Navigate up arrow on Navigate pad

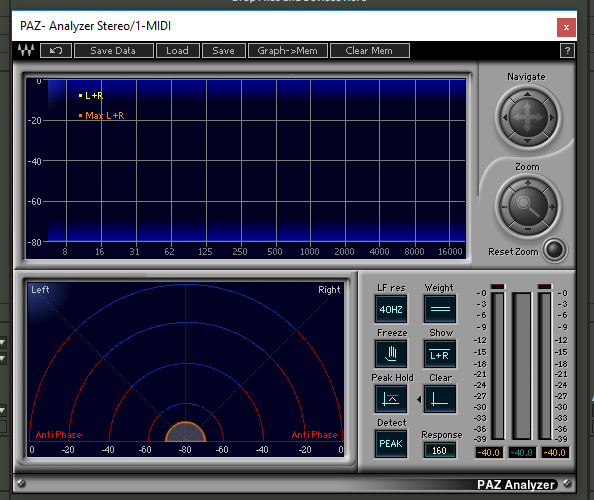(527, 94)
